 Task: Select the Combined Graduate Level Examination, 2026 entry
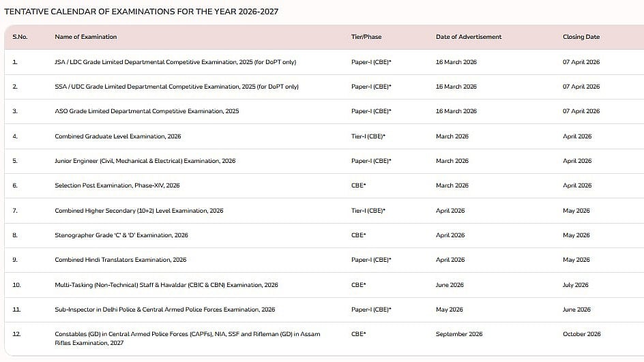tap(119, 136)
